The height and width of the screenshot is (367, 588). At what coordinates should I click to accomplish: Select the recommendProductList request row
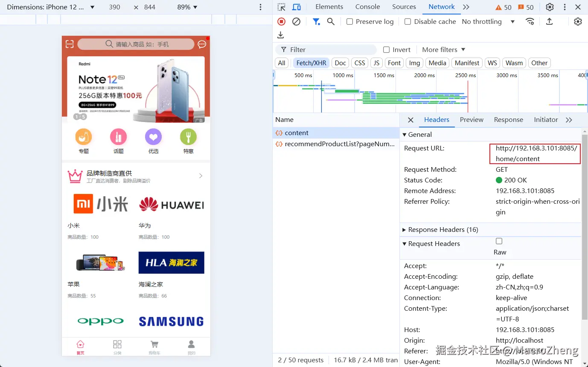coord(336,144)
